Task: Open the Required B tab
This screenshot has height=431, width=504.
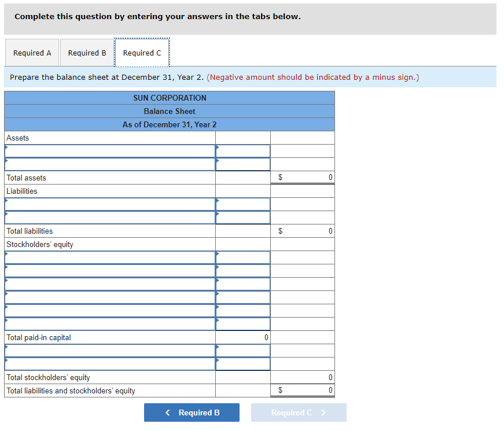Action: coord(87,53)
